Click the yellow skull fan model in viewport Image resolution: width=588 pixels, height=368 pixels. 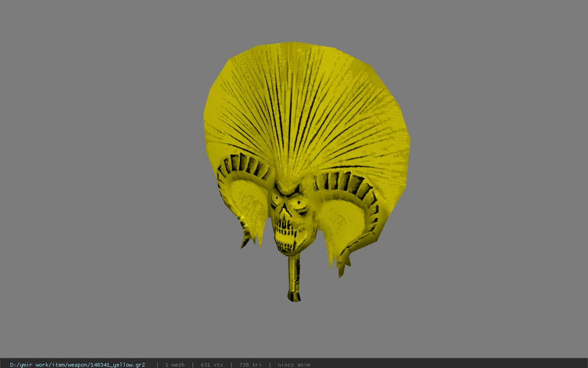point(306,172)
